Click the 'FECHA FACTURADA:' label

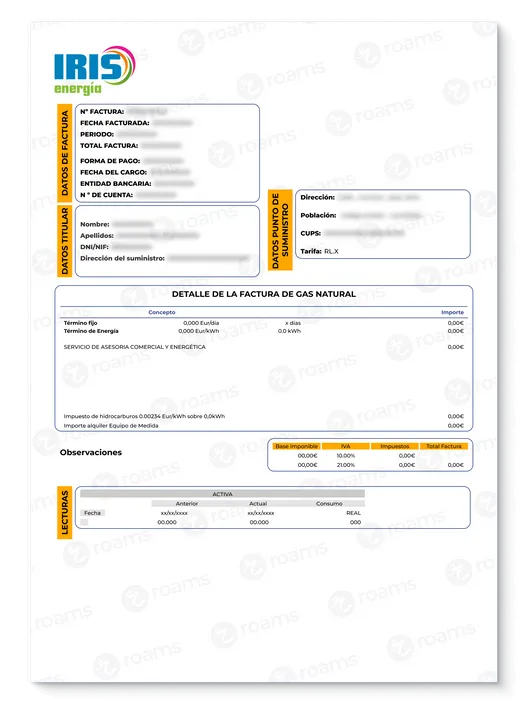[x=114, y=123]
